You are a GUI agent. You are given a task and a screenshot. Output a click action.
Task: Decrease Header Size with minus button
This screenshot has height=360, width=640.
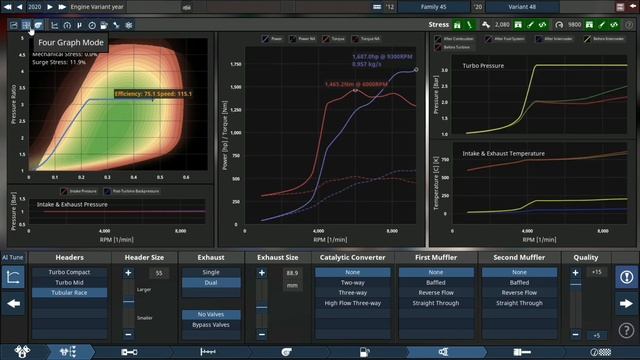(128, 334)
